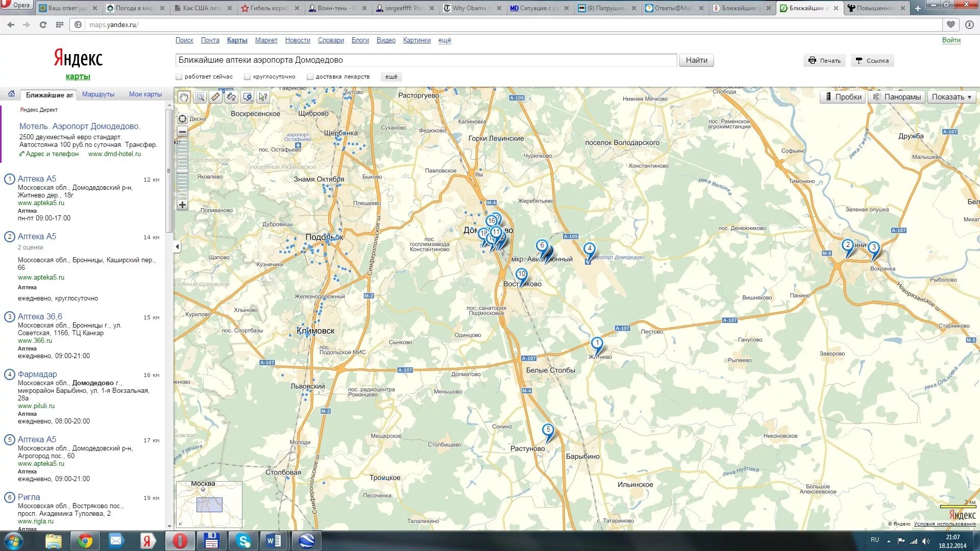Enable the 'круглосуточно' filter checkbox
Image resolution: width=980 pixels, height=551 pixels.
pyautogui.click(x=247, y=77)
